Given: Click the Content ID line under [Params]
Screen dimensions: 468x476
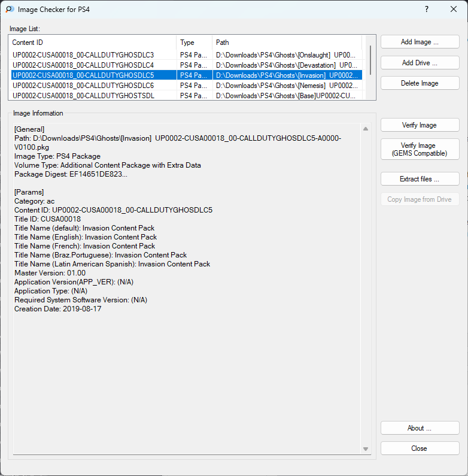Looking at the screenshot, I should point(113,210).
